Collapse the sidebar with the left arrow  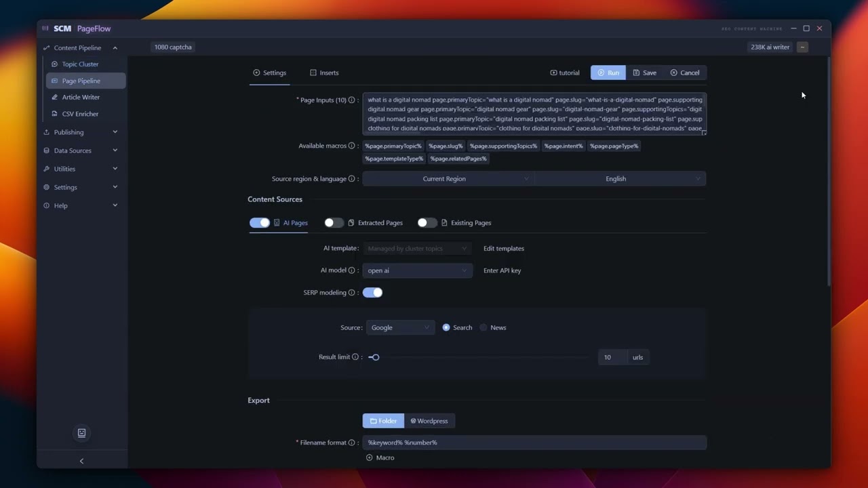tap(81, 462)
